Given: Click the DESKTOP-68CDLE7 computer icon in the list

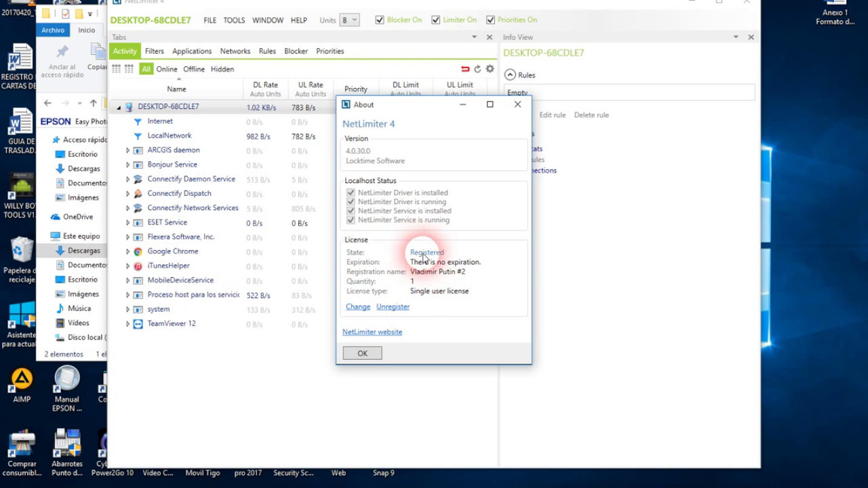Looking at the screenshot, I should click(129, 107).
